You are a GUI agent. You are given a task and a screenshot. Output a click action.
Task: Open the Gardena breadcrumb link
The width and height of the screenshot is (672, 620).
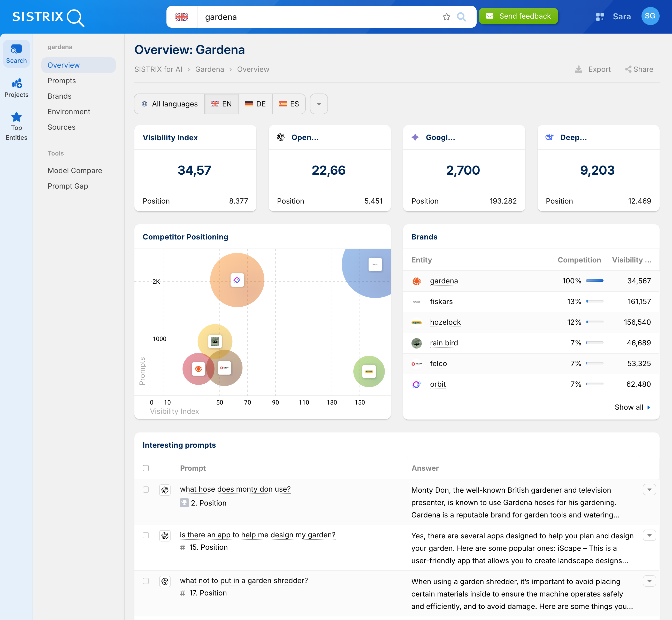coord(209,69)
